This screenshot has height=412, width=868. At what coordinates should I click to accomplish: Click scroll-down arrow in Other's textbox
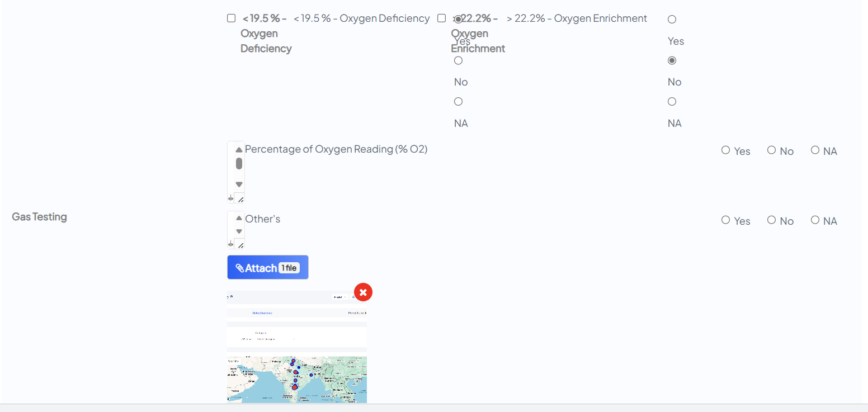(239, 231)
